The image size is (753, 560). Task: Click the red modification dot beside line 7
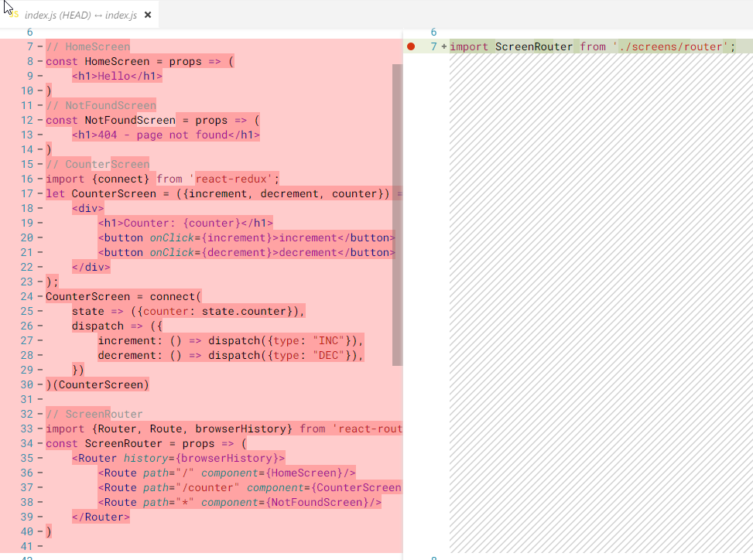click(x=410, y=46)
